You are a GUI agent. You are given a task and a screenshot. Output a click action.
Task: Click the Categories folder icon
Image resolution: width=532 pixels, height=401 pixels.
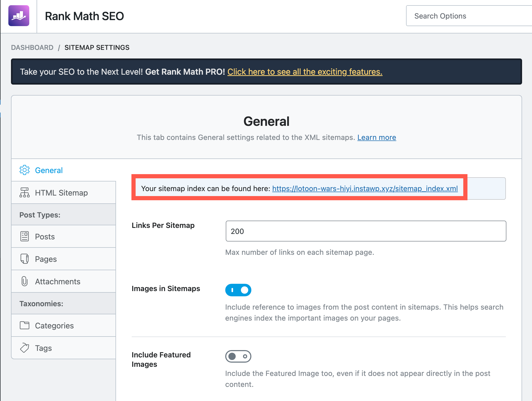pyautogui.click(x=25, y=326)
